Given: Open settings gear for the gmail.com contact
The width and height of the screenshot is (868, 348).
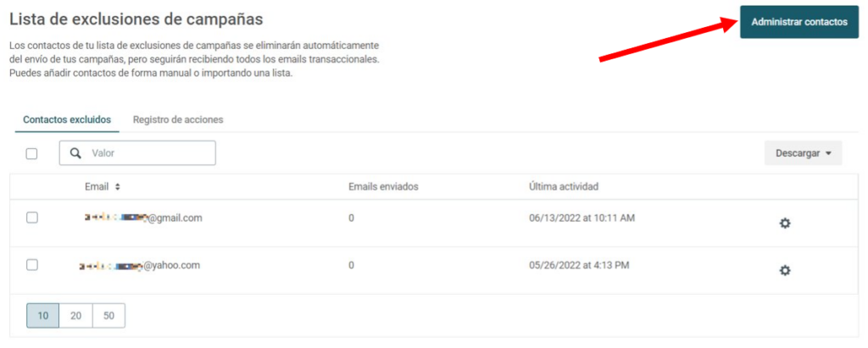Looking at the screenshot, I should click(784, 224).
